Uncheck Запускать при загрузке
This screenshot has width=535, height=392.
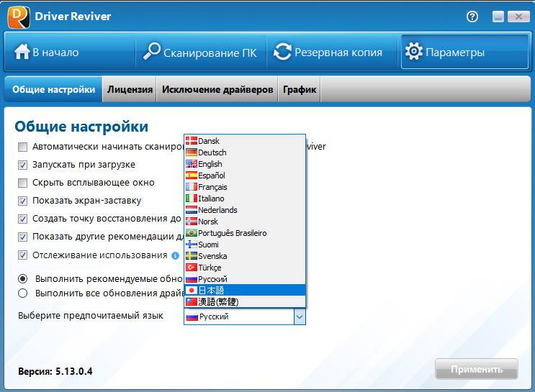[22, 165]
